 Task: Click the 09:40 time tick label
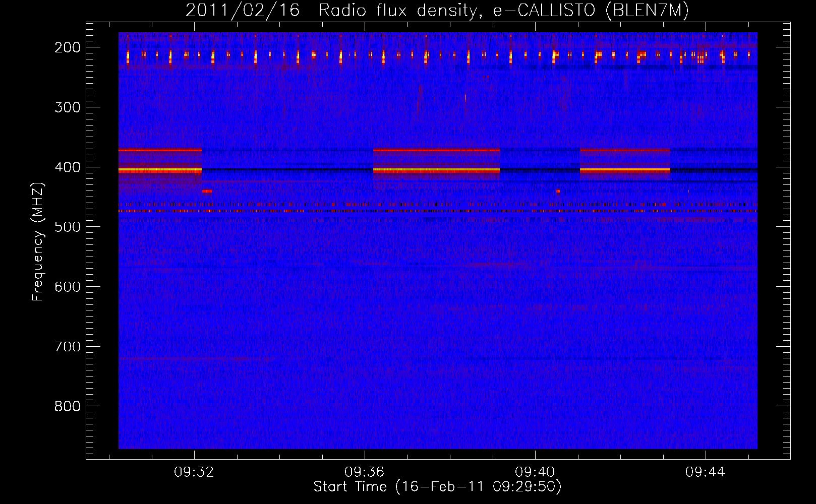[x=535, y=472]
